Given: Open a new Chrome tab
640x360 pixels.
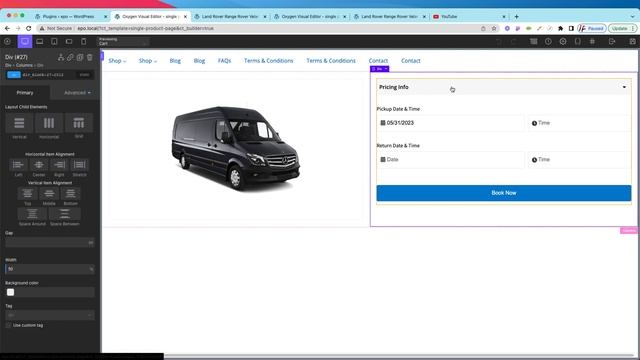Looking at the screenshot, I should point(516,17).
